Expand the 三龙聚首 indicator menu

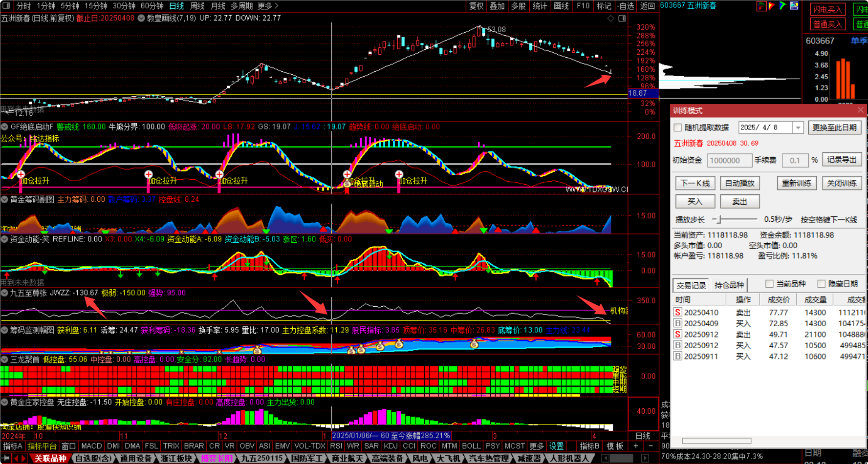(4, 359)
